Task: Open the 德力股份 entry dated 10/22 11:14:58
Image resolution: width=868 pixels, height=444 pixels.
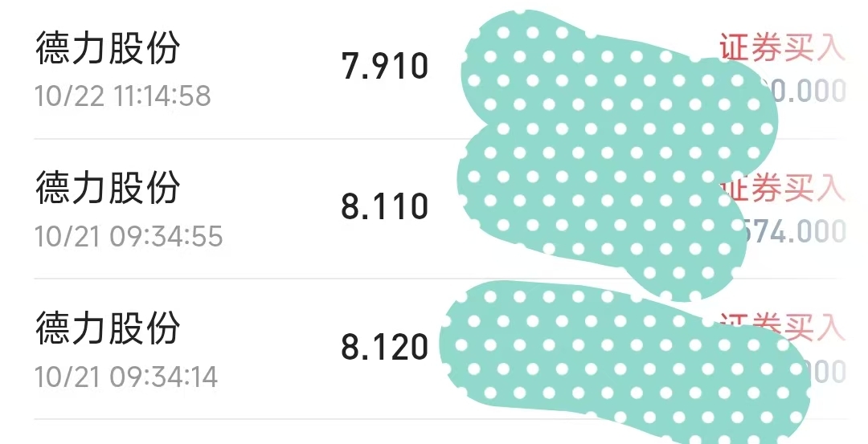Action: coord(108,50)
